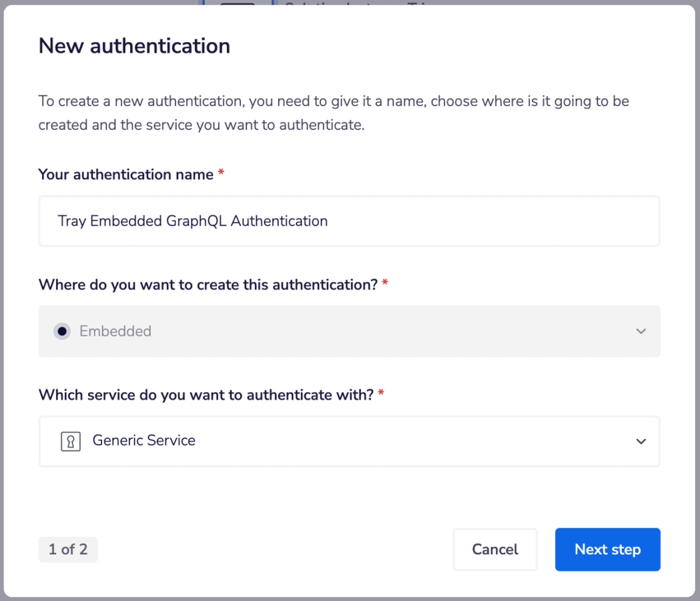Click the asterisk after 'authenticate with?'
This screenshot has height=601, width=700.
point(381,393)
